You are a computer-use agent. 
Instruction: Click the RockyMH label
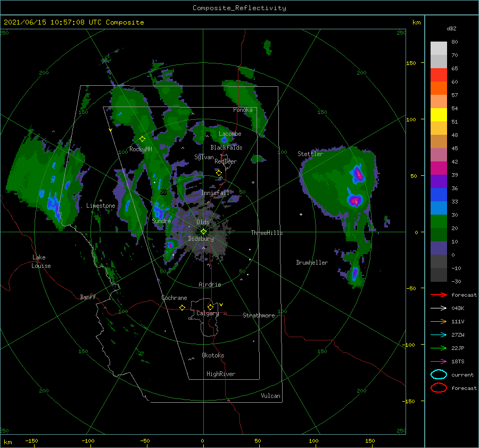click(141, 149)
